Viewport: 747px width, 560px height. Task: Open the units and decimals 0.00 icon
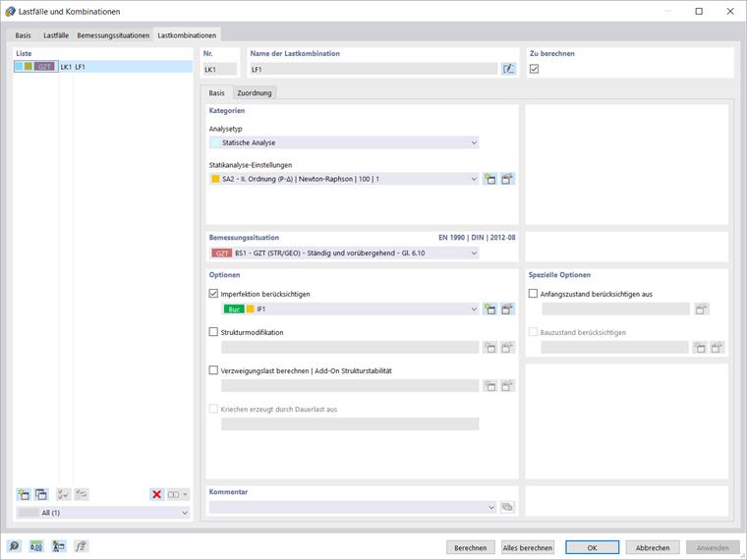point(36,546)
